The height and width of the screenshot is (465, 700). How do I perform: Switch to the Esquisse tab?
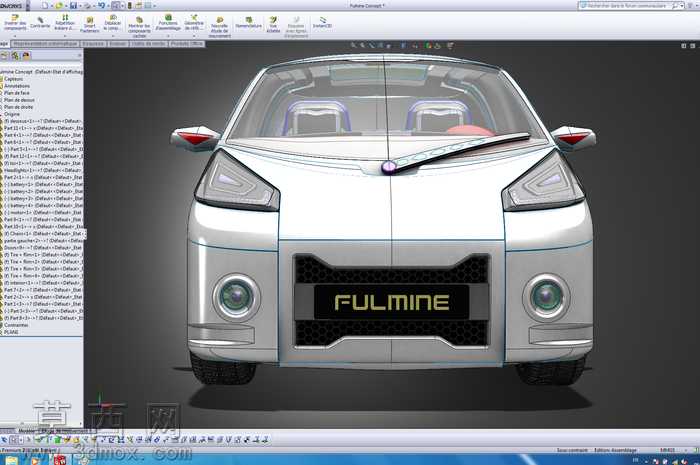pos(93,44)
